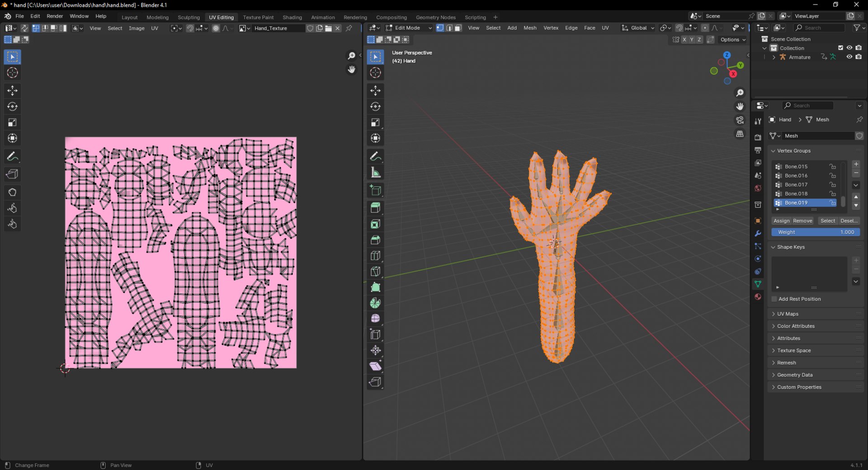Image resolution: width=868 pixels, height=470 pixels.
Task: Toggle Collection visibility eye icon
Action: pos(849,48)
